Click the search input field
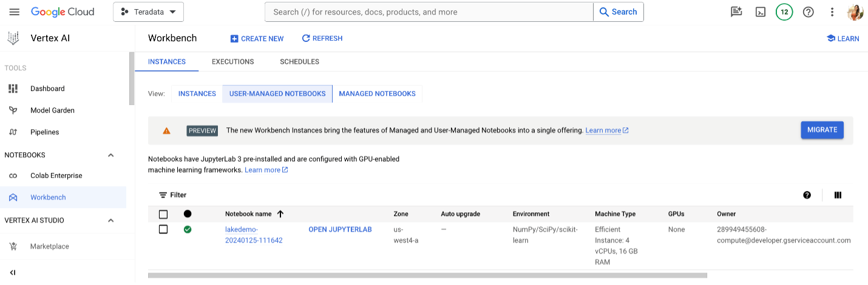 pos(429,12)
